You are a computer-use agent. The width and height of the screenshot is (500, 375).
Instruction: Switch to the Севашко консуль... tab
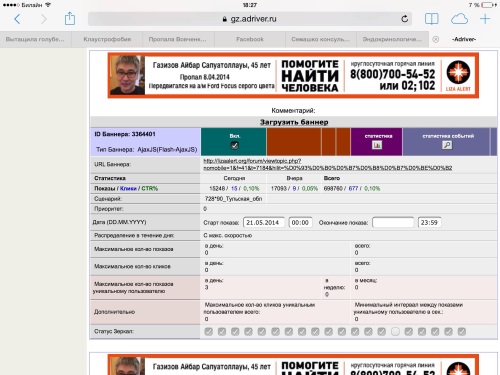320,39
